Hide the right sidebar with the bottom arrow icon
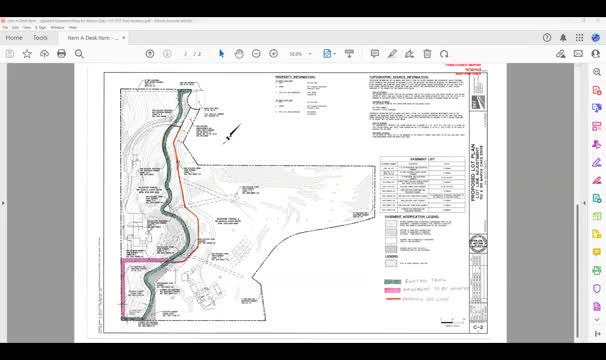This screenshot has width=606, height=360. pos(597,334)
